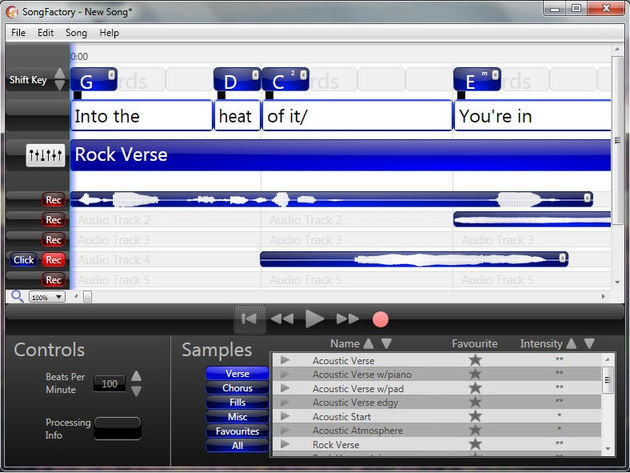Favourite Acoustic Verse w/piano star

tap(475, 374)
